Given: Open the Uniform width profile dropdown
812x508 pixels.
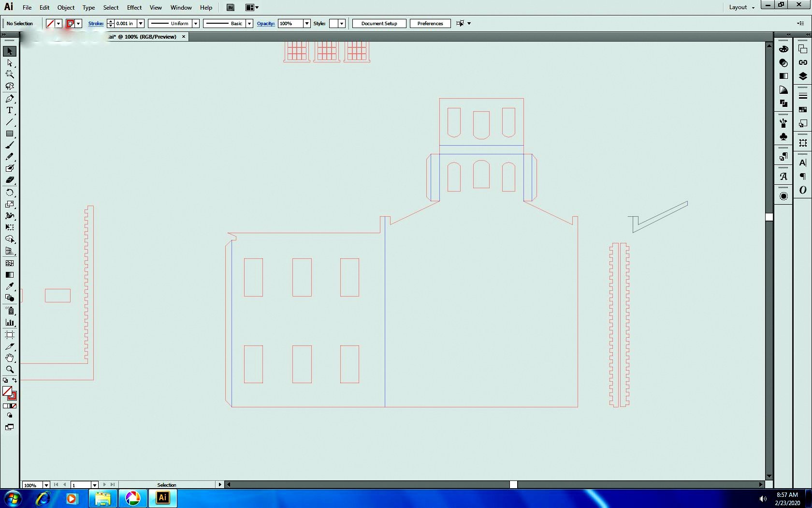Looking at the screenshot, I should pos(196,23).
